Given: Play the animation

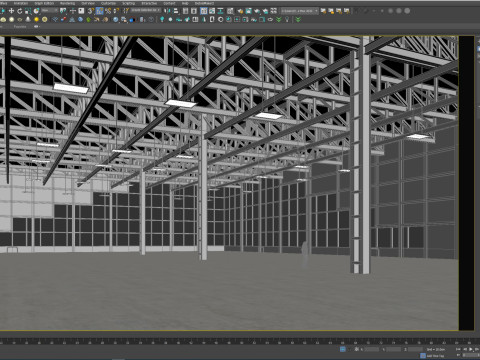Looking at the screenshot, I should coord(470,349).
